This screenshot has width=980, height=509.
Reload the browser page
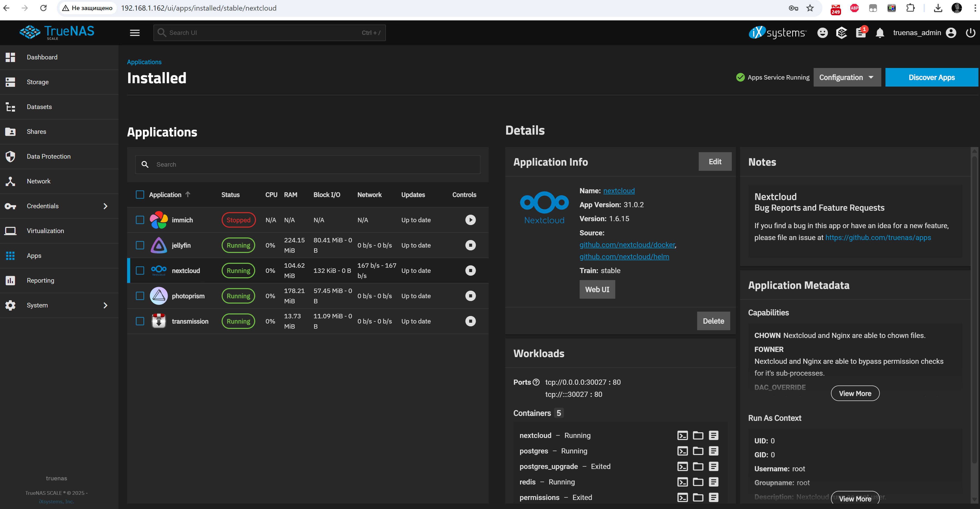(x=43, y=8)
